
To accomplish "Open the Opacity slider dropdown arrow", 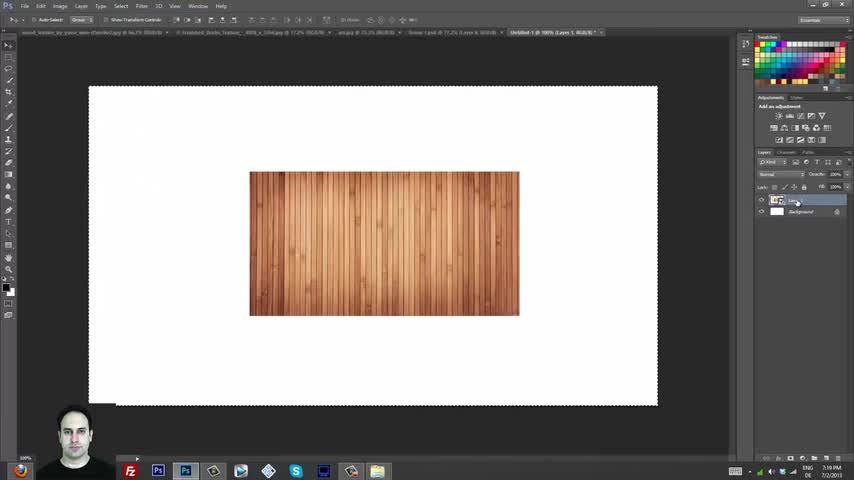I will tap(847, 174).
